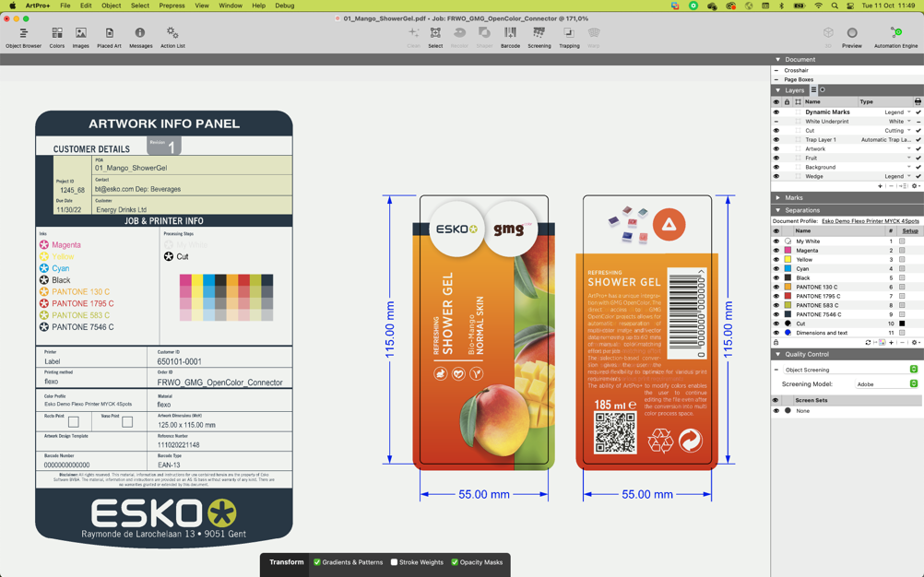Activate the Select tool in toolbar
This screenshot has height=577, width=924.
(x=435, y=37)
